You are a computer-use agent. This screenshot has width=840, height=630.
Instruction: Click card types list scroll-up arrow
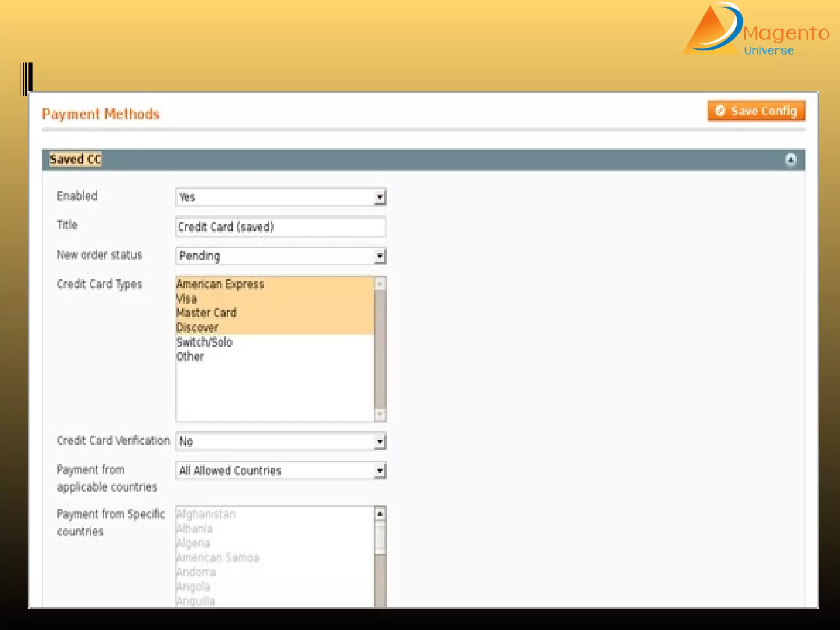[380, 283]
